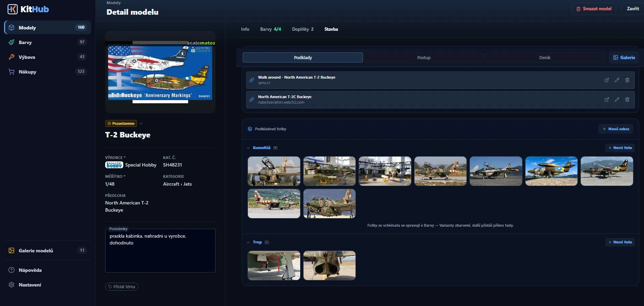Delete the Walk around reference link
The image size is (644, 306).
click(627, 80)
